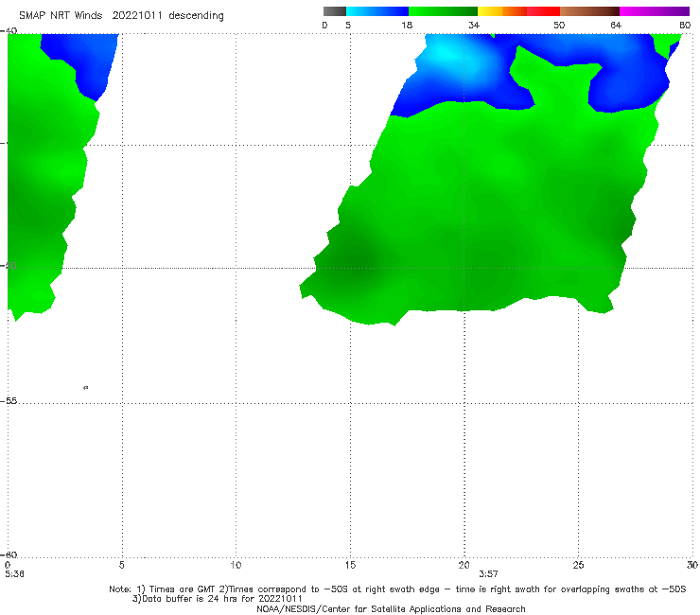Click the NOAA/NESDIS credit line
The height and width of the screenshot is (615, 700).
(391, 609)
